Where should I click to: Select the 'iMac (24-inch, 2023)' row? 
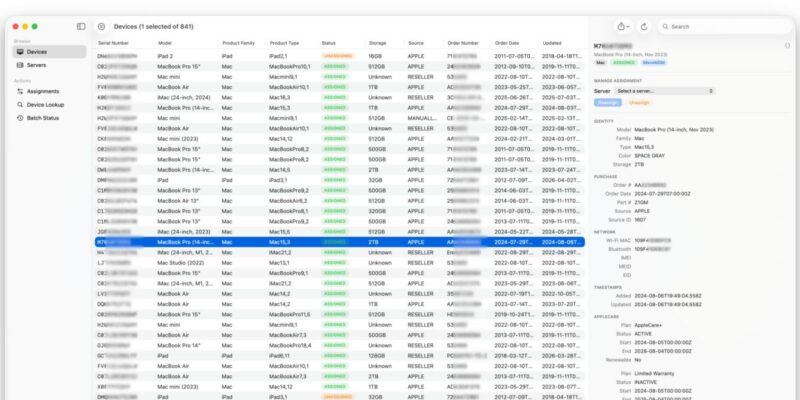point(340,232)
